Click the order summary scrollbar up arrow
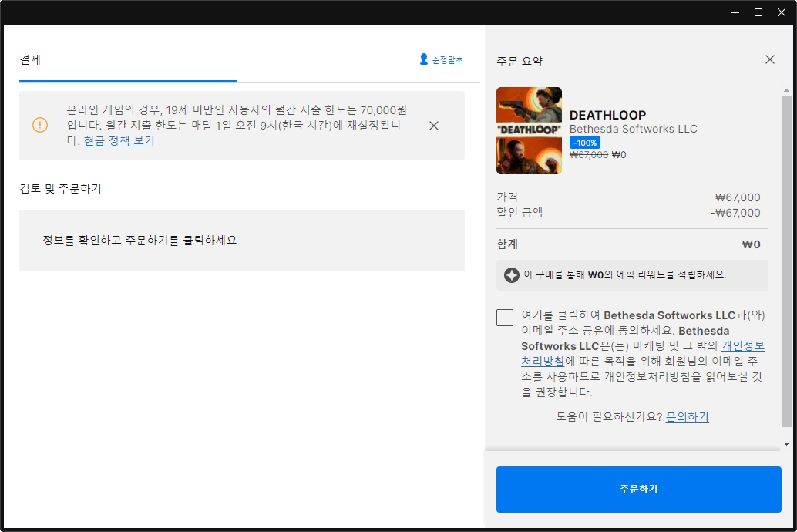797x532 pixels. click(x=786, y=90)
